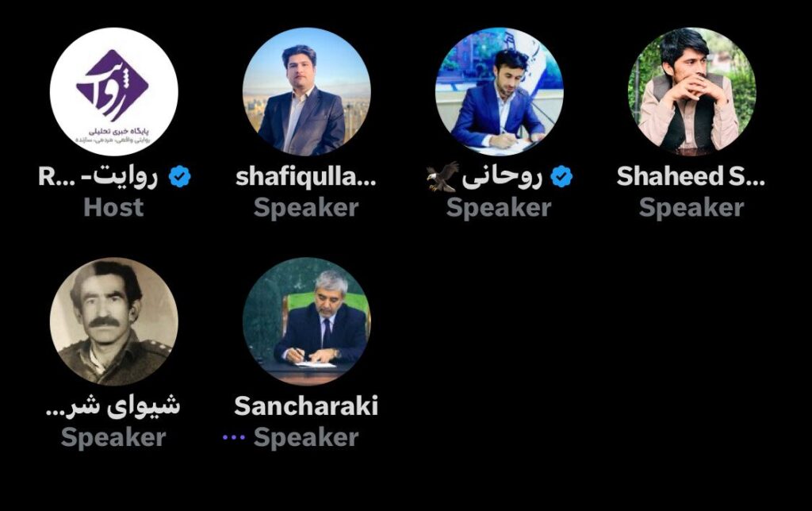Click the Speaker label under شیوای شر...
The height and width of the screenshot is (511, 812).
click(x=113, y=438)
